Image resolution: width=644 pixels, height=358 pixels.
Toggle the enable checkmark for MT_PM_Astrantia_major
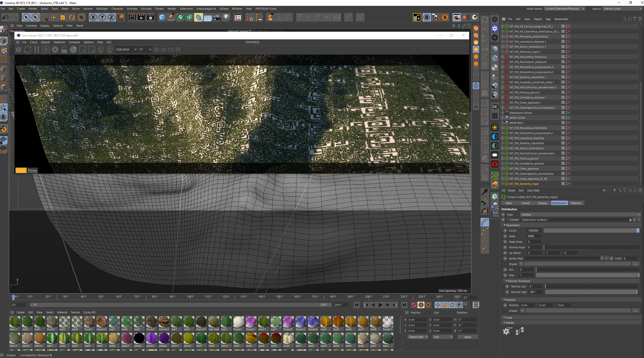point(569,184)
